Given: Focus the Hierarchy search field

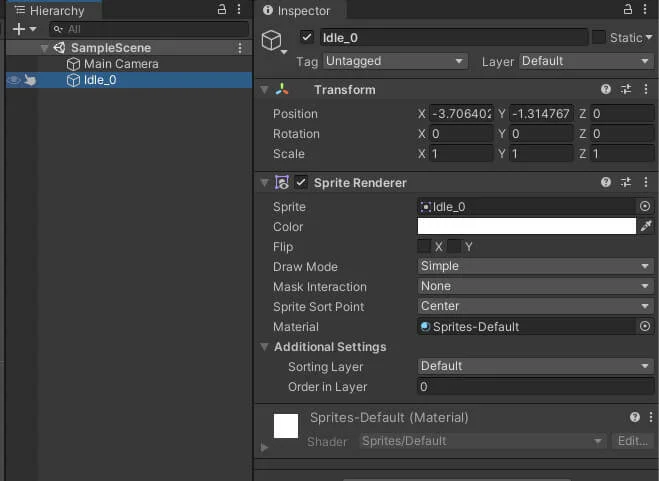Looking at the screenshot, I should 149,29.
